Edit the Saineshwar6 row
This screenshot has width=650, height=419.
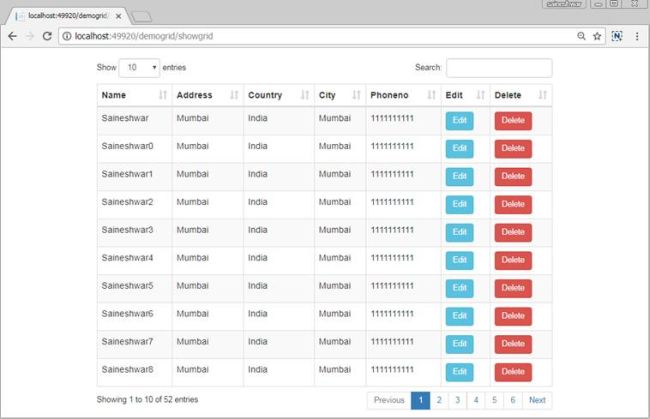click(x=459, y=316)
